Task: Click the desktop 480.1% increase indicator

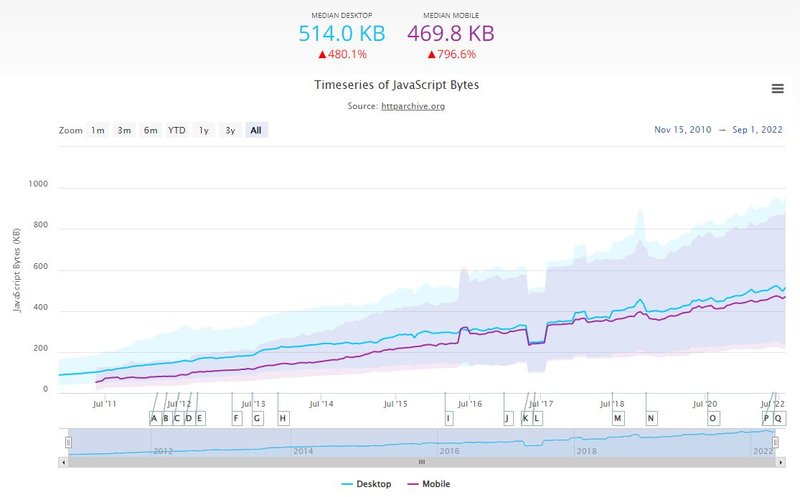Action: [342, 54]
